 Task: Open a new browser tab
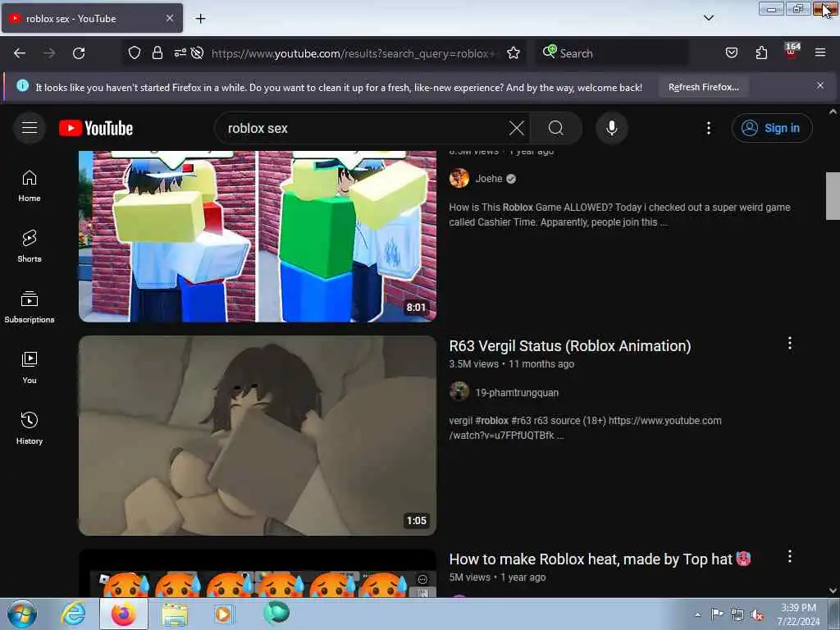click(x=200, y=19)
